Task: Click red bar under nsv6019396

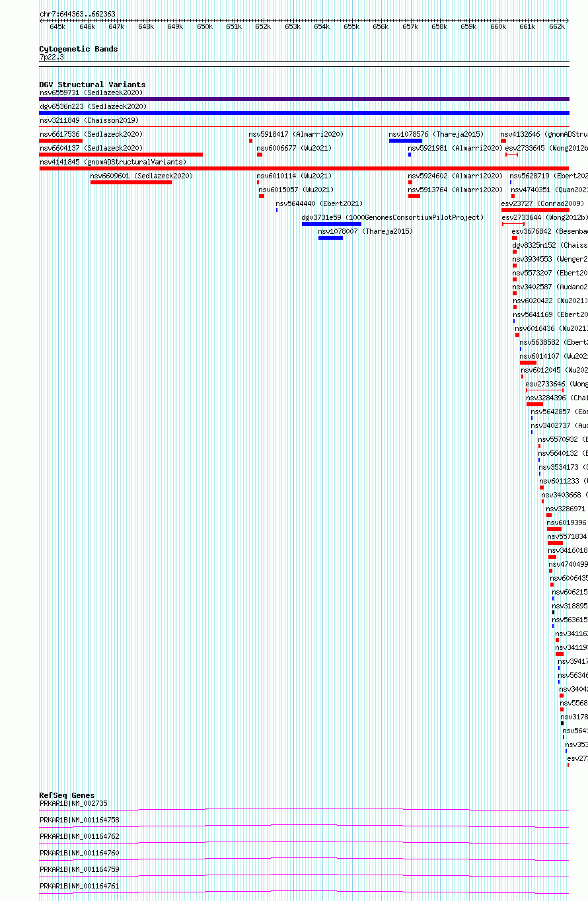Action: (554, 529)
